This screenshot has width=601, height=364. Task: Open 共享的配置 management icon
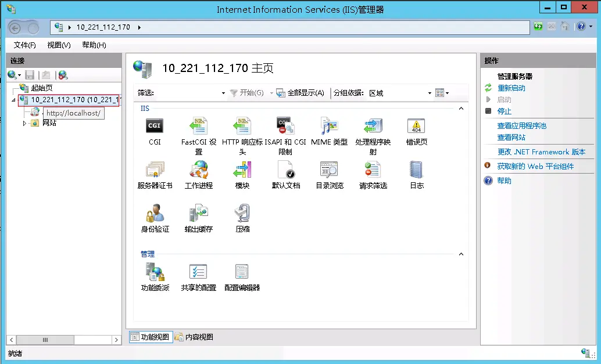199,277
